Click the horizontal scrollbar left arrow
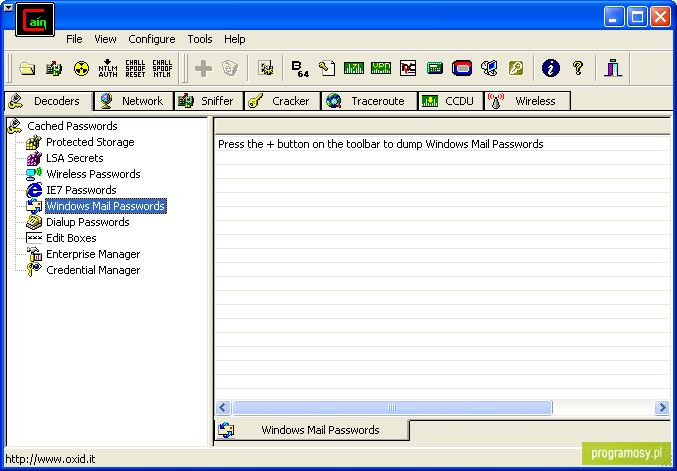This screenshot has width=677, height=471. tap(223, 408)
